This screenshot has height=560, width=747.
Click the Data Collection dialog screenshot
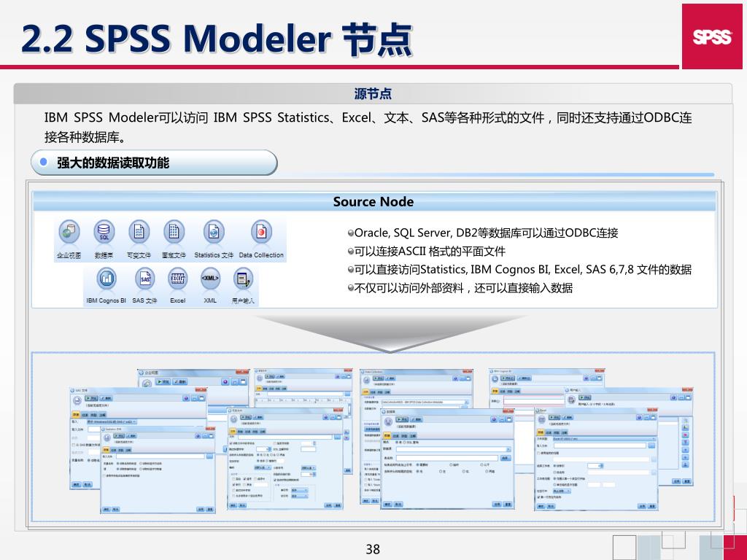click(417, 388)
